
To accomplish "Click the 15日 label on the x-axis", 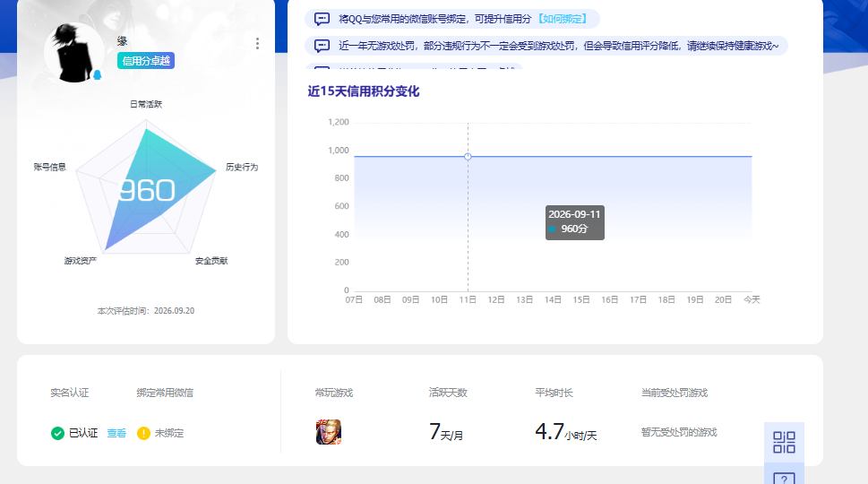I will [581, 299].
